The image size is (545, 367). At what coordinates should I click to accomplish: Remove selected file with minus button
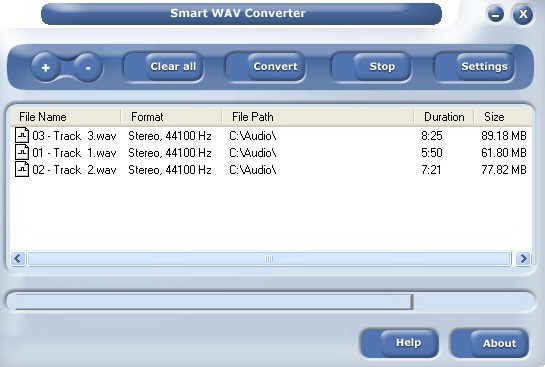point(88,67)
